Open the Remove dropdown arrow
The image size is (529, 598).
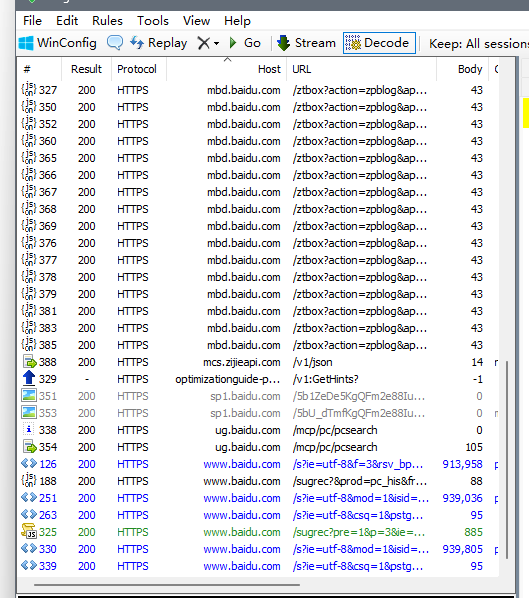tap(216, 43)
